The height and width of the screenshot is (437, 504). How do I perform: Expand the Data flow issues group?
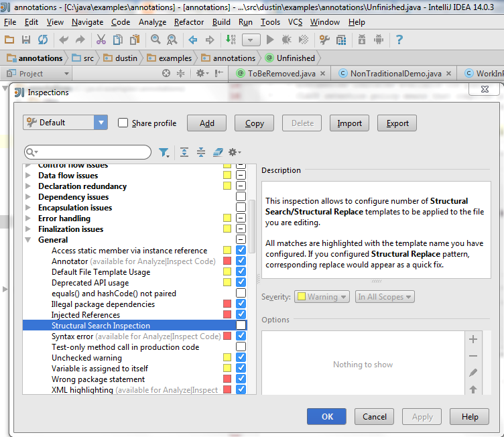pos(28,175)
